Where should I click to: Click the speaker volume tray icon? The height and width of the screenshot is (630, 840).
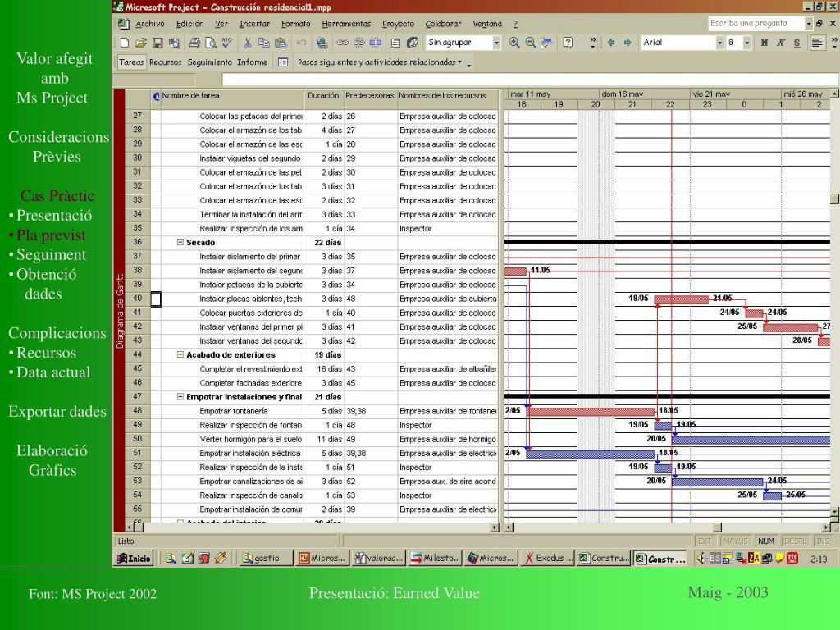[x=701, y=558]
